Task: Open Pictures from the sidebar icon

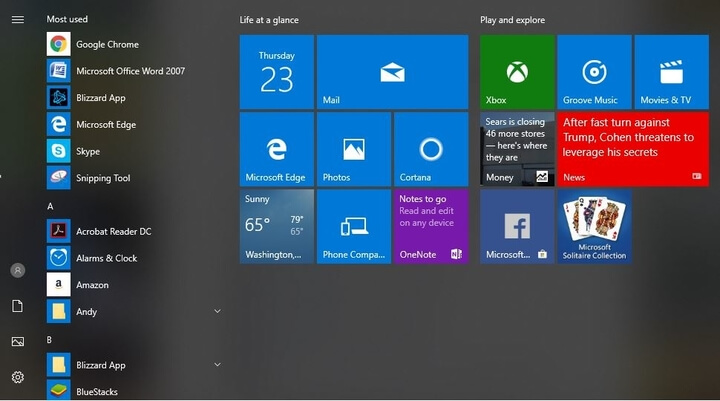Action: point(17,341)
